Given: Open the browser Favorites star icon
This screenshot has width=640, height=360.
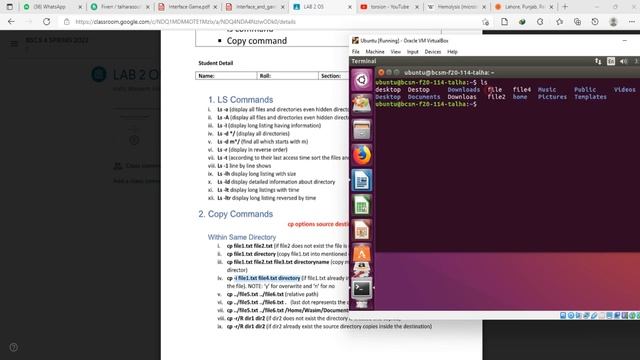Looking at the screenshot, I should [559, 22].
